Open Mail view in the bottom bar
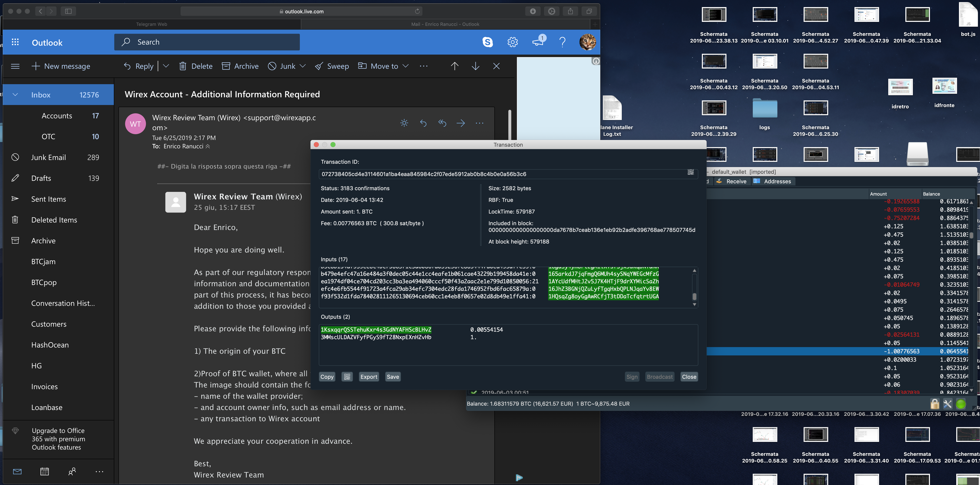The image size is (980, 485). pyautogui.click(x=17, y=472)
